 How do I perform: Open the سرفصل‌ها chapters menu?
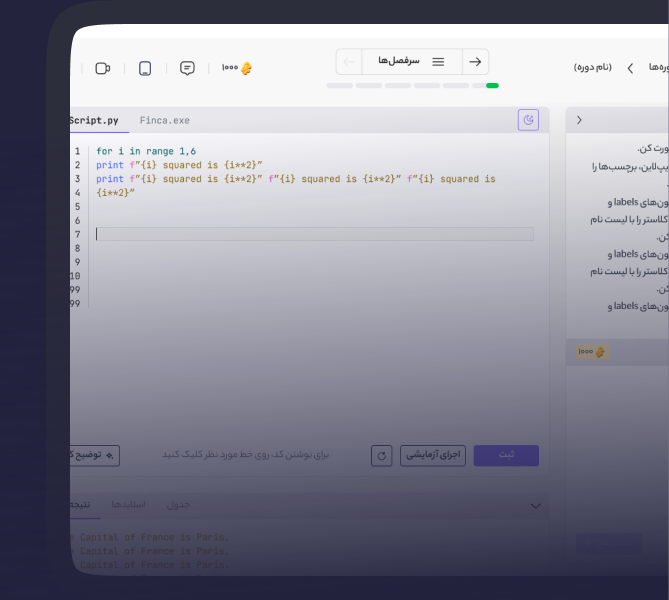pyautogui.click(x=412, y=62)
